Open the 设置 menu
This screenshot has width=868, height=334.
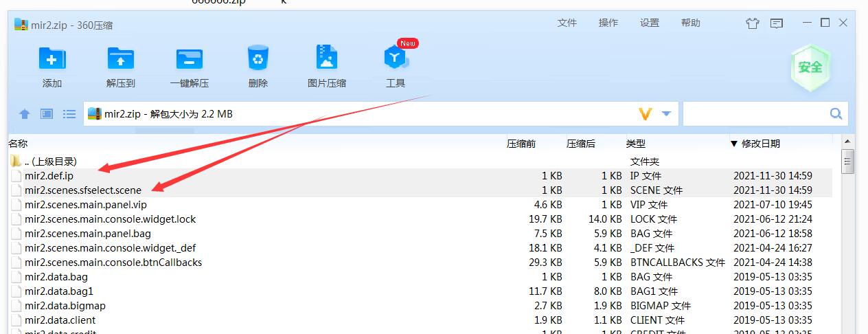pyautogui.click(x=650, y=23)
